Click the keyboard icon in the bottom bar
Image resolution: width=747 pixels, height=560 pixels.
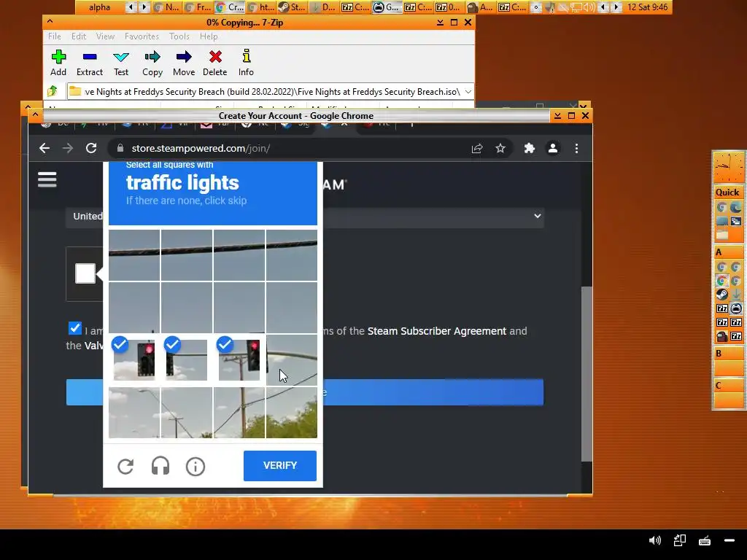coord(705,540)
